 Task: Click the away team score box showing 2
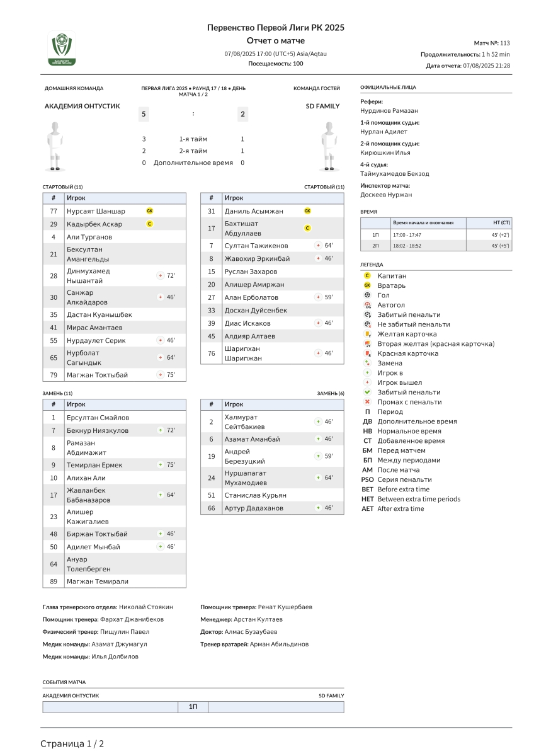(x=243, y=114)
